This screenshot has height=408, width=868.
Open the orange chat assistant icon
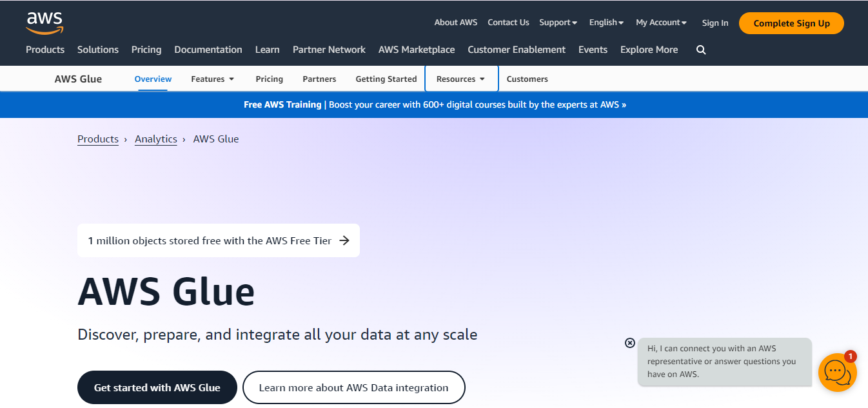(x=837, y=373)
